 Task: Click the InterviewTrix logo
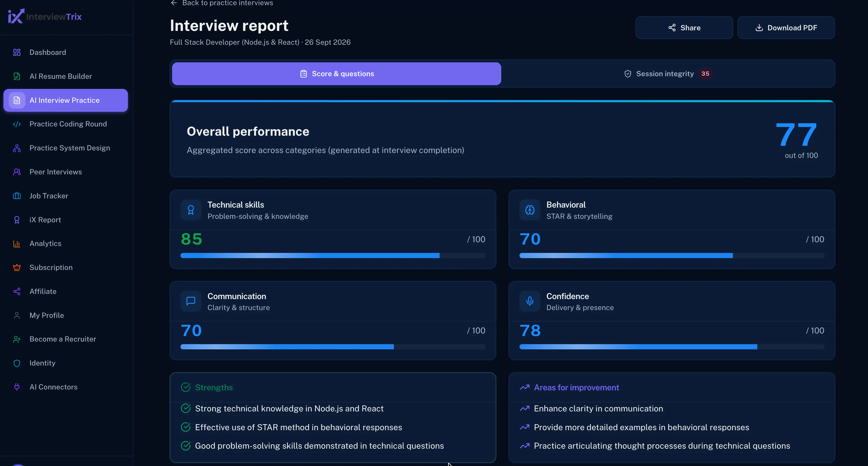coord(45,16)
